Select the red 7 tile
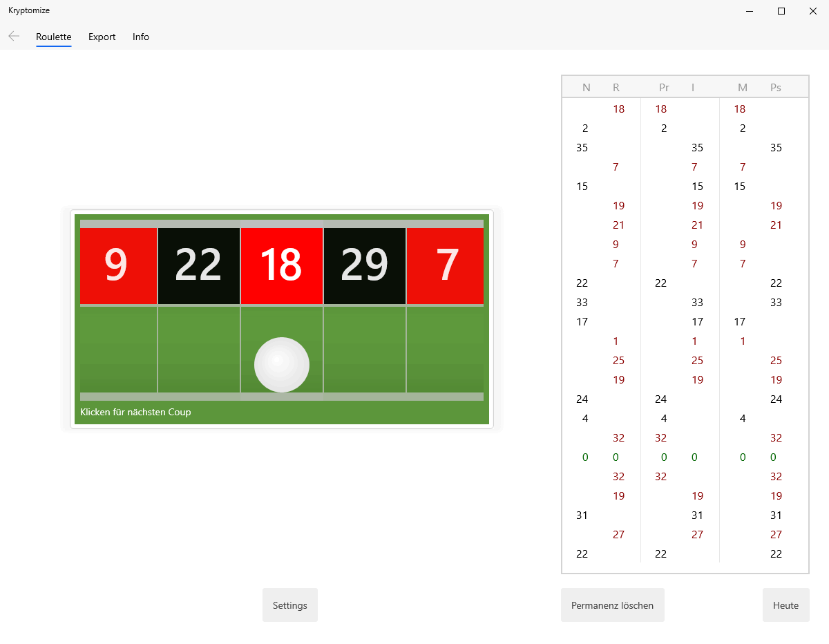 [x=446, y=265]
